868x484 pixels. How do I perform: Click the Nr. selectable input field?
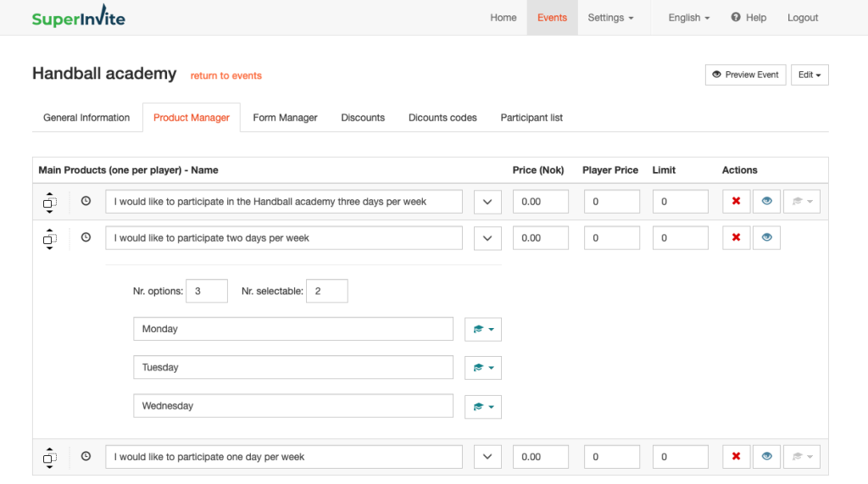(326, 292)
